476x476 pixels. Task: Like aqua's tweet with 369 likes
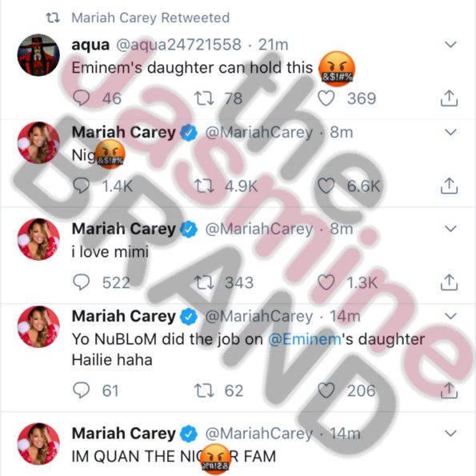tap(326, 98)
